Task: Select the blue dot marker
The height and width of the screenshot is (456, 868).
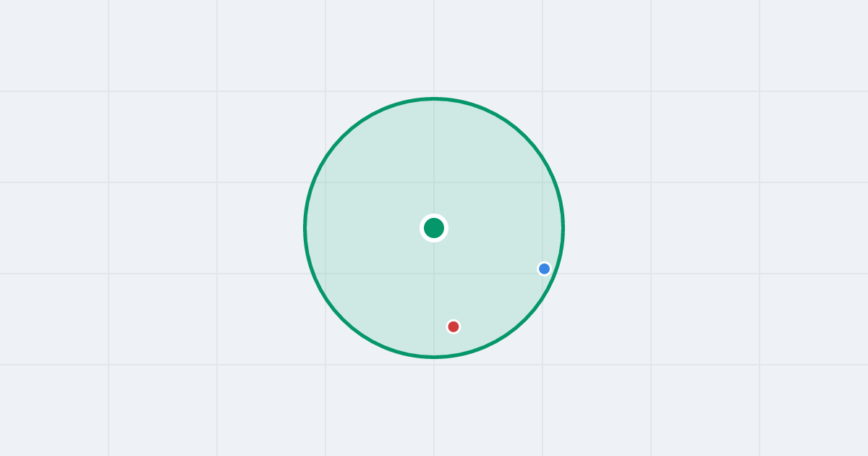Action: 545,269
